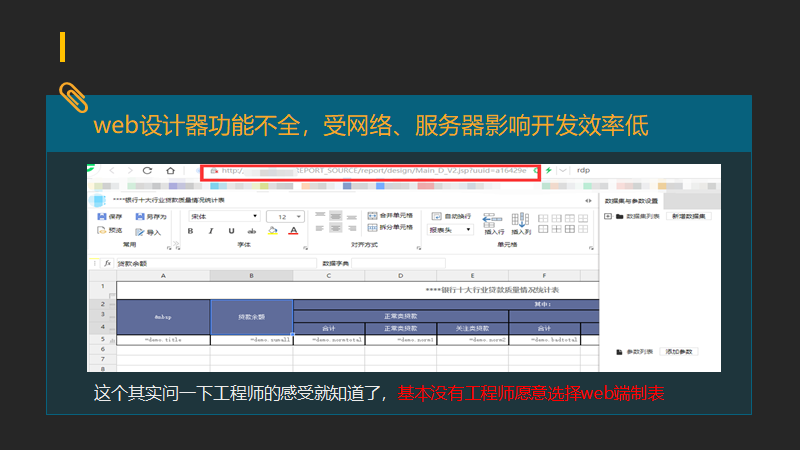Click the formula bar showing 贷款余额
Viewport: 800px width, 450px height.
pyautogui.click(x=216, y=263)
